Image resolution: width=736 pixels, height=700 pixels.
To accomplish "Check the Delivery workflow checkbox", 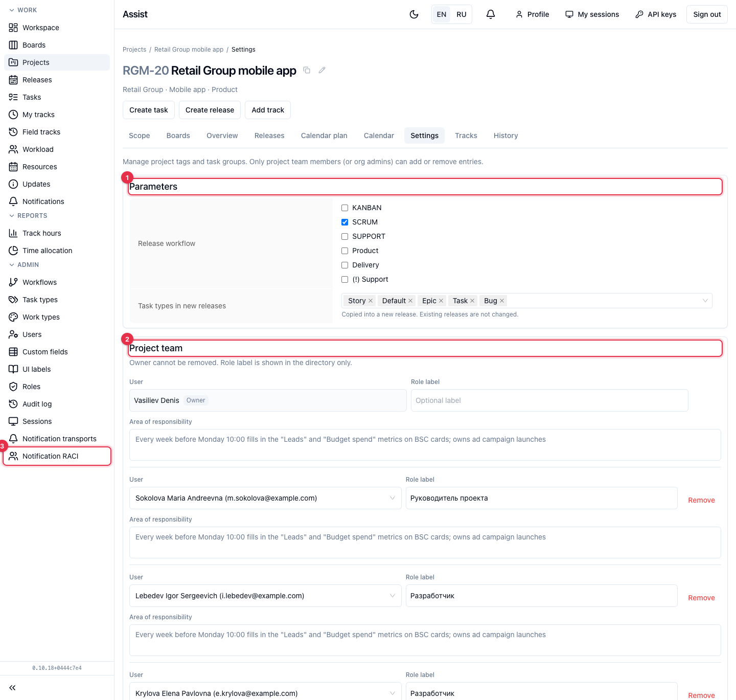I will 345,265.
